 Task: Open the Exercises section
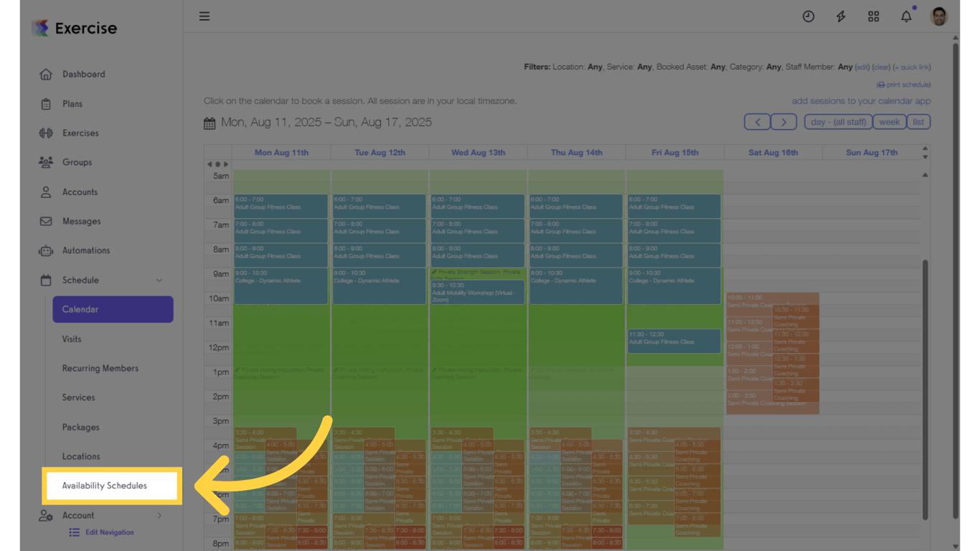click(x=80, y=133)
